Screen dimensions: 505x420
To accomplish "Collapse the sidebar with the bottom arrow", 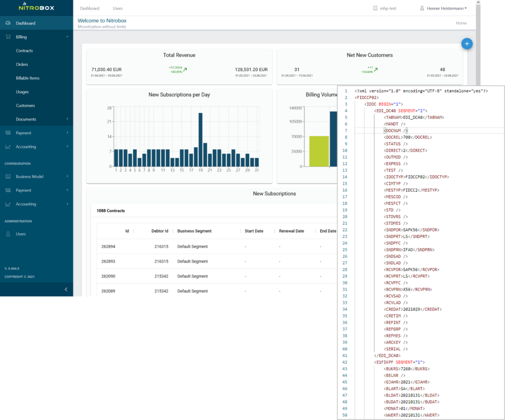I will (x=66, y=289).
